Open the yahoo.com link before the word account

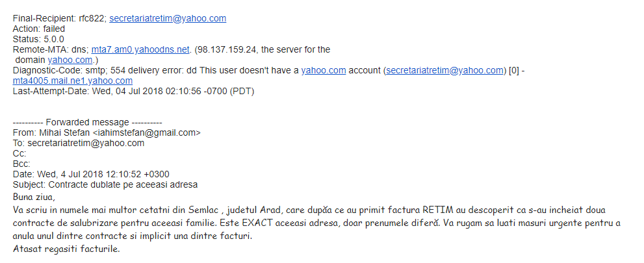(x=324, y=71)
